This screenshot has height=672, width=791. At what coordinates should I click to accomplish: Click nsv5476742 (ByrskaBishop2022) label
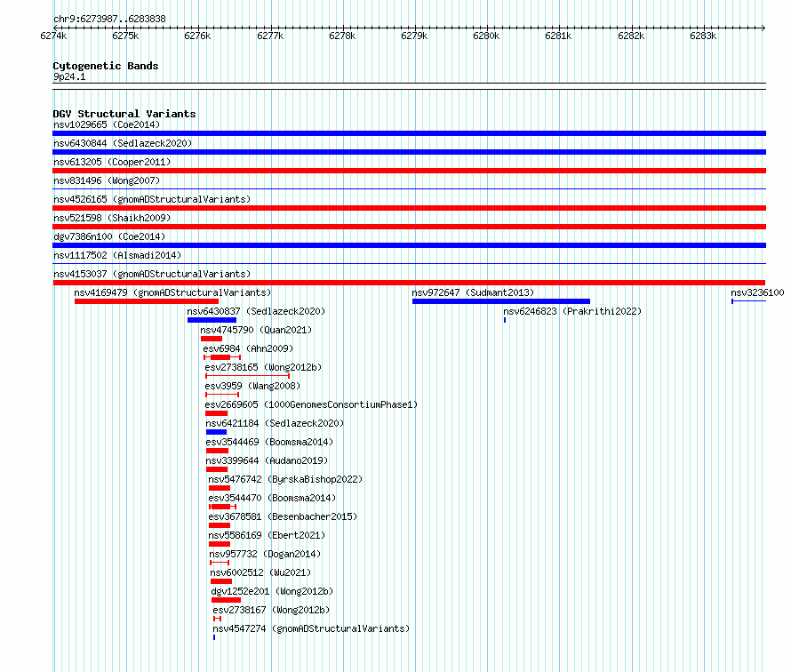(x=285, y=479)
